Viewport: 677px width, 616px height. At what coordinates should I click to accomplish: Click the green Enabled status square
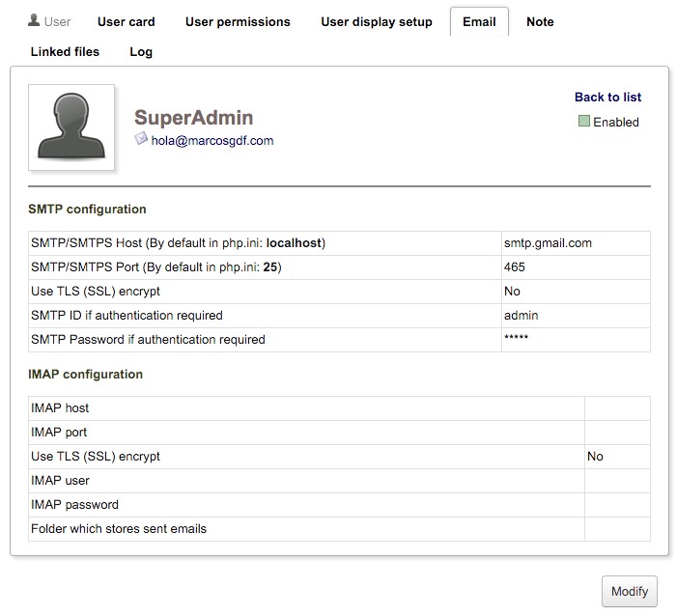(x=583, y=122)
